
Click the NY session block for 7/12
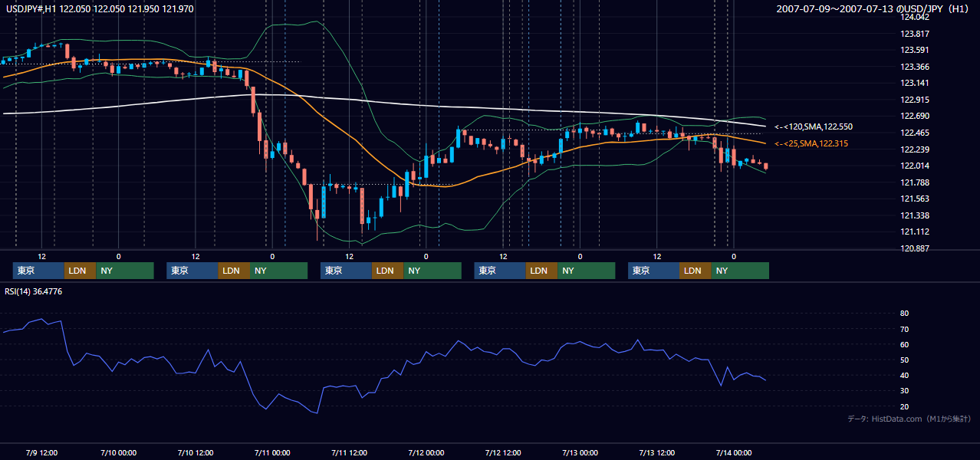click(587, 271)
